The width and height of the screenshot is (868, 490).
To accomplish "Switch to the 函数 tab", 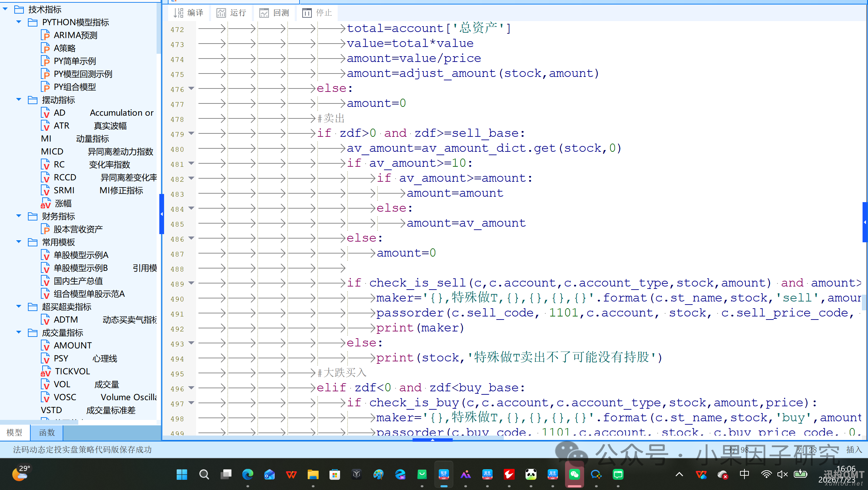I will click(x=47, y=432).
